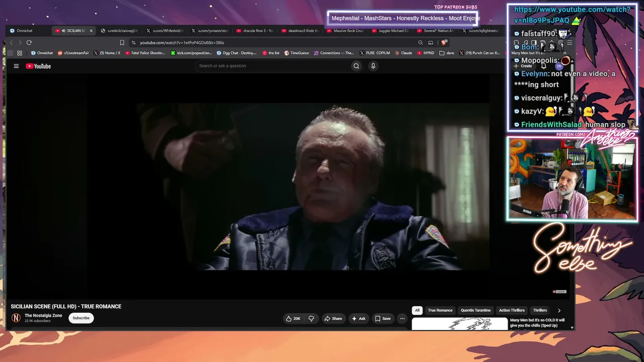This screenshot has width=644, height=362.
Task: Open site information icon beside the URL
Action: click(x=133, y=43)
